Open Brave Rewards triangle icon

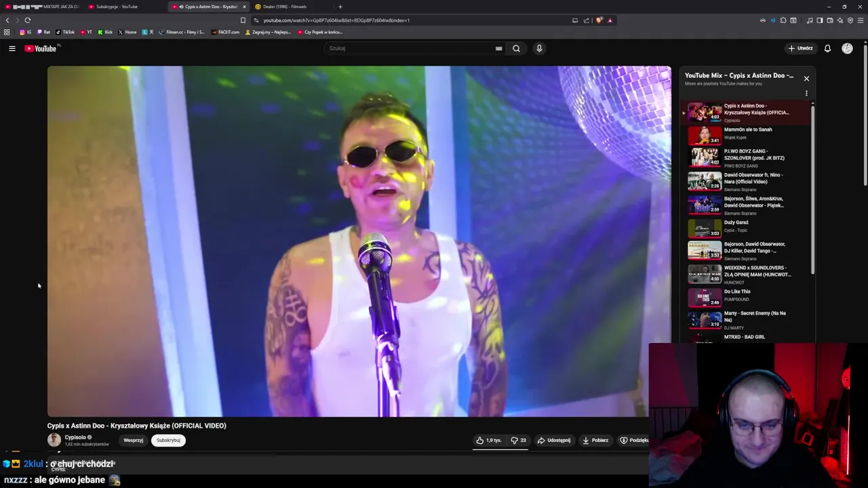click(610, 20)
